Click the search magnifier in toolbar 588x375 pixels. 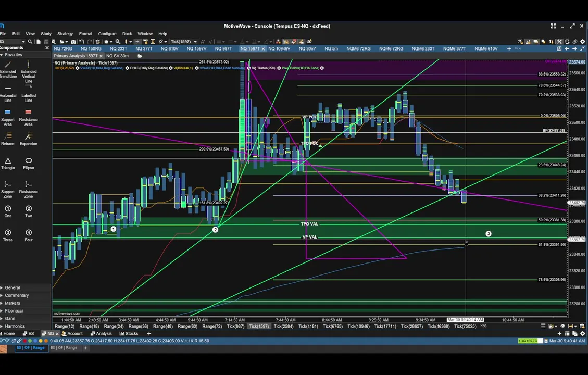click(x=30, y=42)
